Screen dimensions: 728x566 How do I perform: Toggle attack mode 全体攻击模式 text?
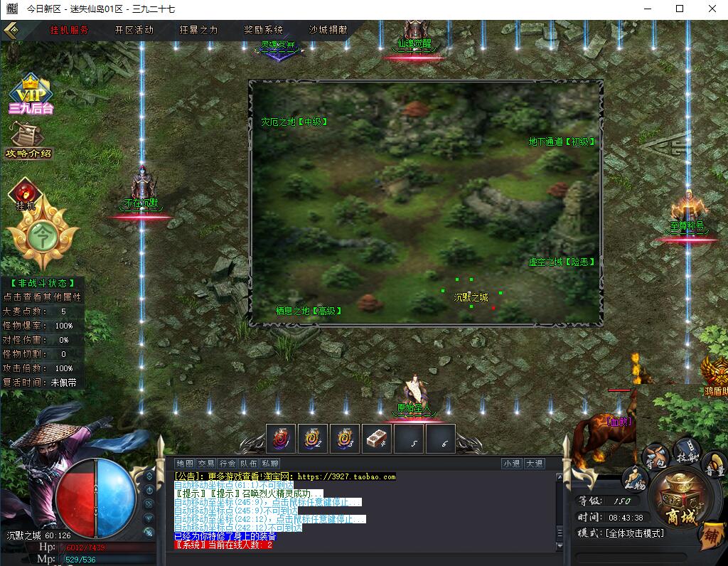(x=633, y=533)
